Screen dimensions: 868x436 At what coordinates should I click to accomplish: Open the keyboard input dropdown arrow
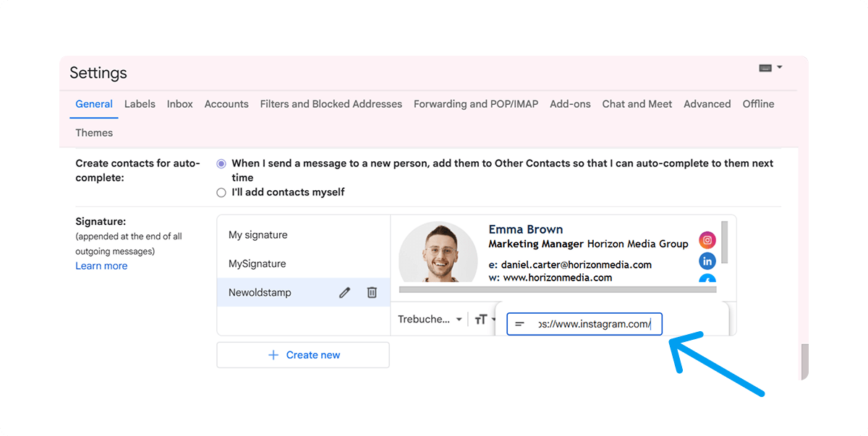780,67
